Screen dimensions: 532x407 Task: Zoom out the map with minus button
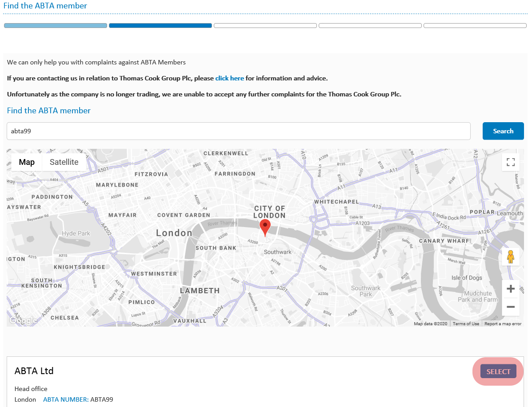coord(511,307)
